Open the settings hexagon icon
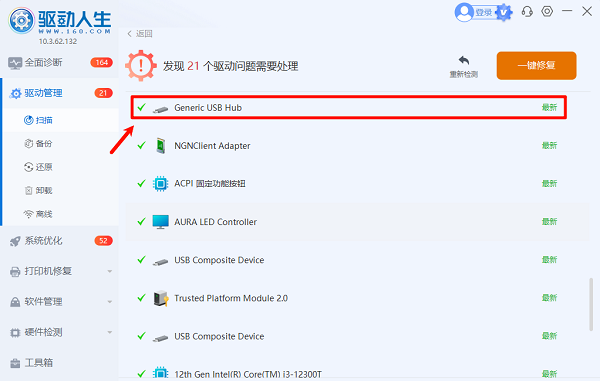Image resolution: width=600 pixels, height=381 pixels. tap(547, 11)
